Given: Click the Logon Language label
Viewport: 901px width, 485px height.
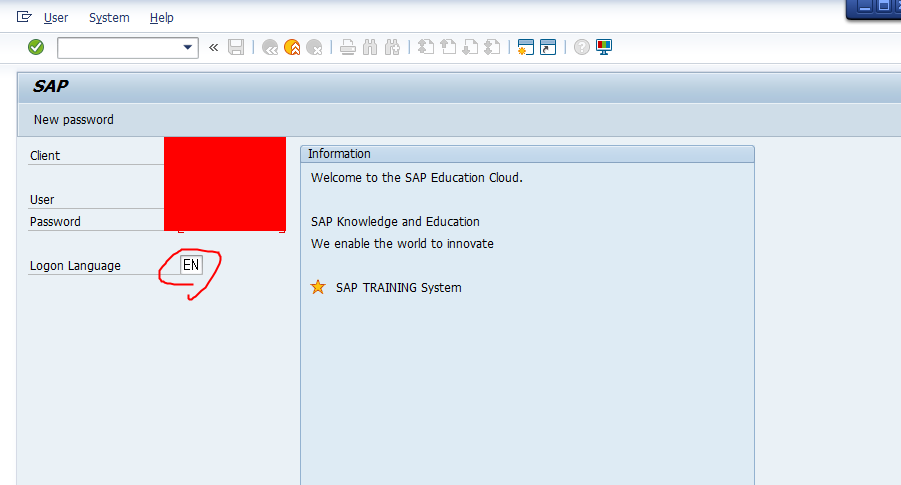Looking at the screenshot, I should pyautogui.click(x=75, y=266).
